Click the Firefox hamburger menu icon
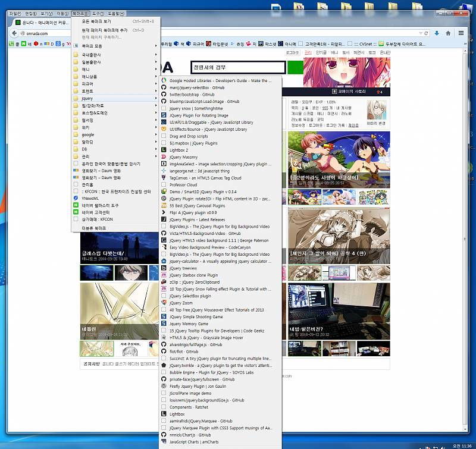 [x=462, y=33]
